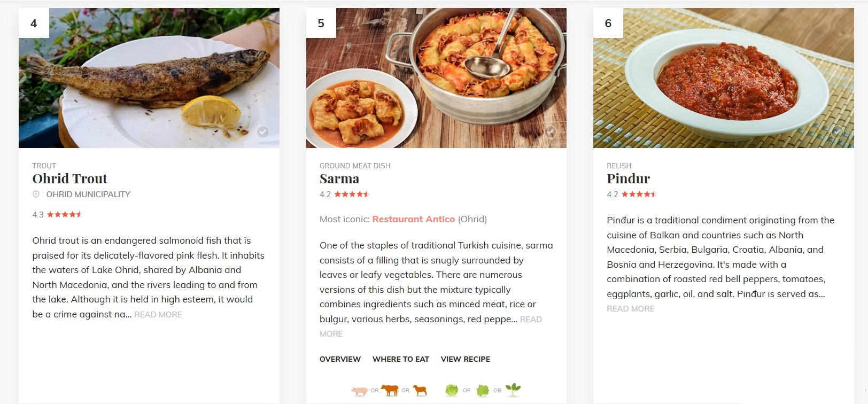Open the Restaurant Antico link
The height and width of the screenshot is (404, 868).
413,219
